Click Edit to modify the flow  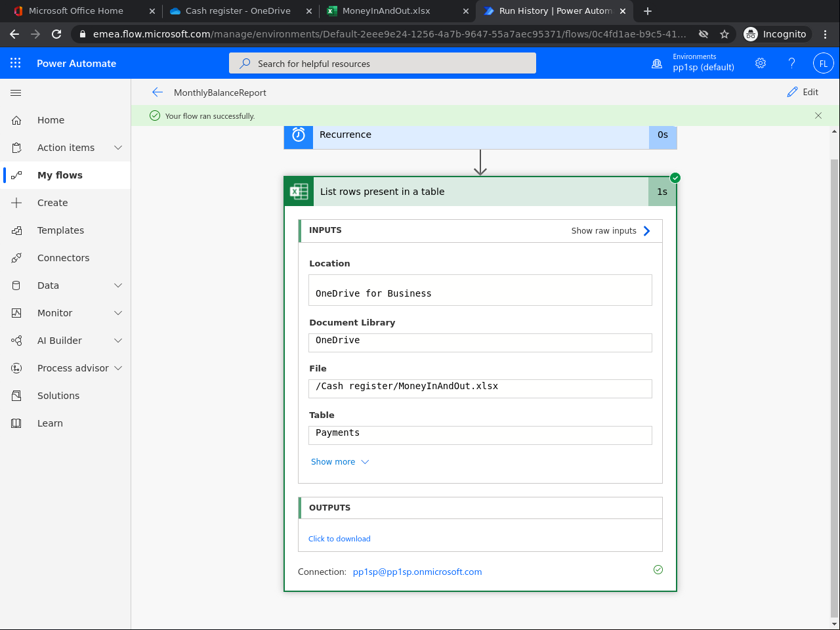click(x=803, y=93)
